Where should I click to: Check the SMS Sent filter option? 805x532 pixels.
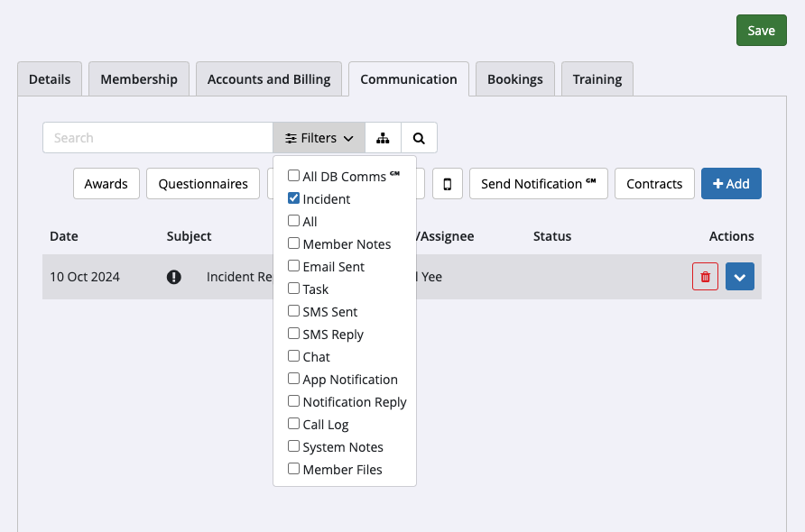click(293, 311)
